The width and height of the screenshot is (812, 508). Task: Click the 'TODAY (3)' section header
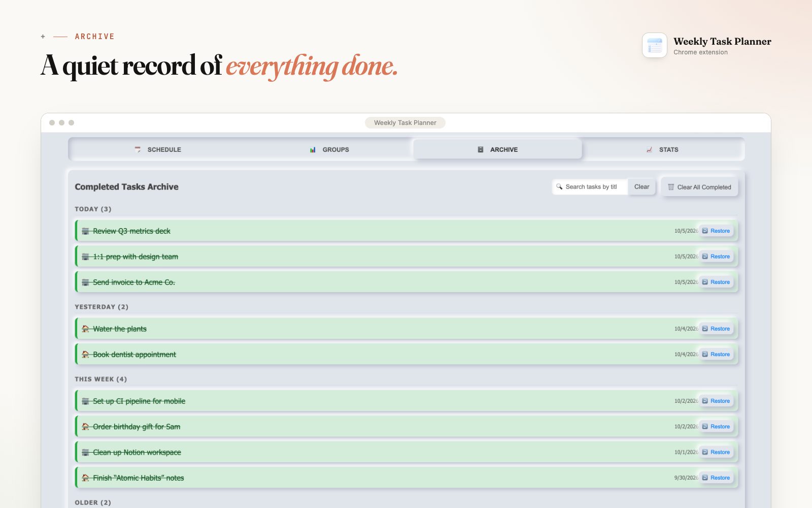coord(93,209)
